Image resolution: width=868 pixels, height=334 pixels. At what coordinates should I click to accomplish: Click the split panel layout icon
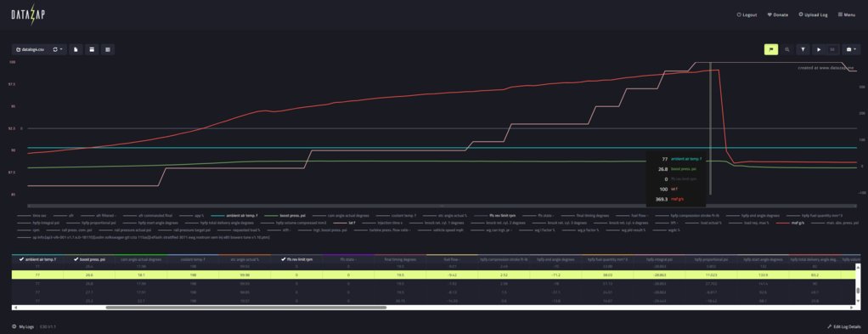[92, 49]
